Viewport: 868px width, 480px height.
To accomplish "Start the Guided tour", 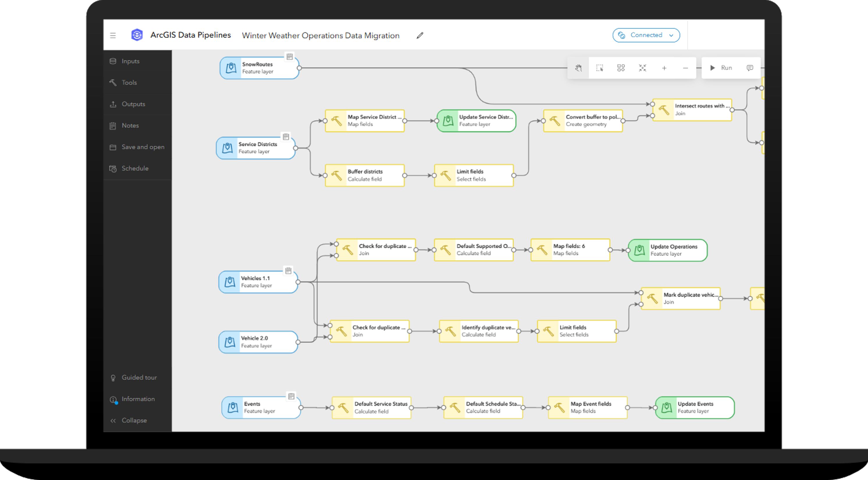I will coord(139,378).
